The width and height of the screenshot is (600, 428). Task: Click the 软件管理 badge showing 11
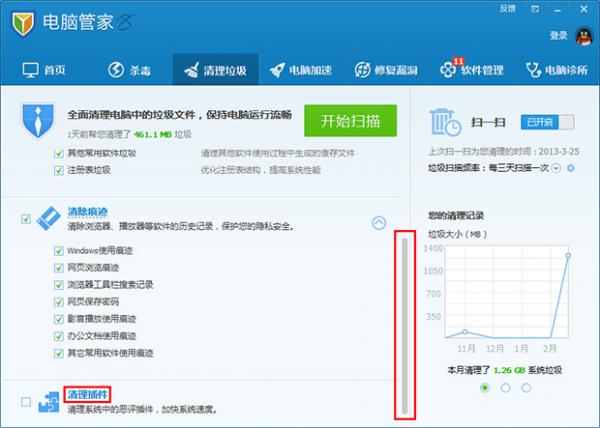click(458, 61)
